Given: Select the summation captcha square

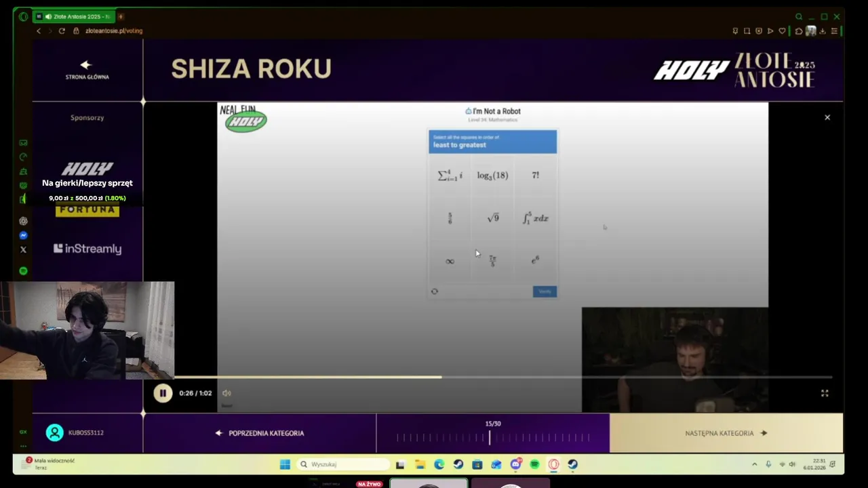Looking at the screenshot, I should 450,175.
